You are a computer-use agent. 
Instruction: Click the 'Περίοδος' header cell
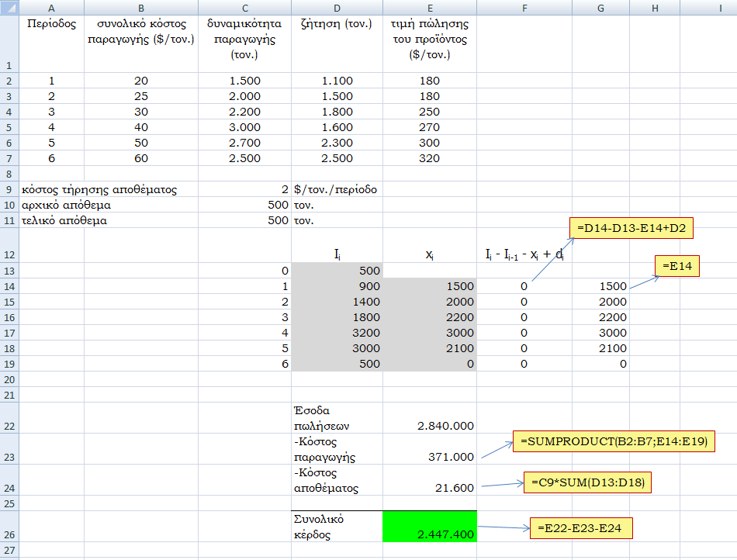pos(52,44)
